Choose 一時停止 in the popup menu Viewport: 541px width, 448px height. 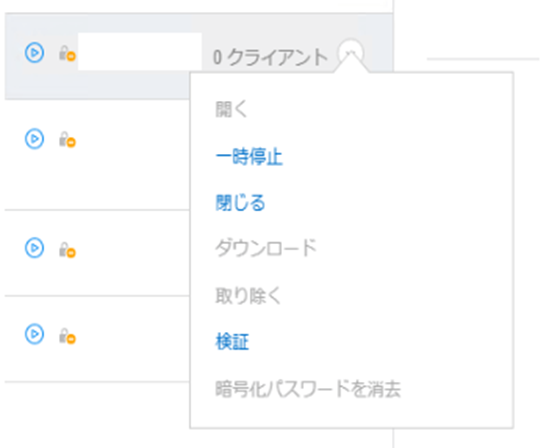tap(249, 157)
